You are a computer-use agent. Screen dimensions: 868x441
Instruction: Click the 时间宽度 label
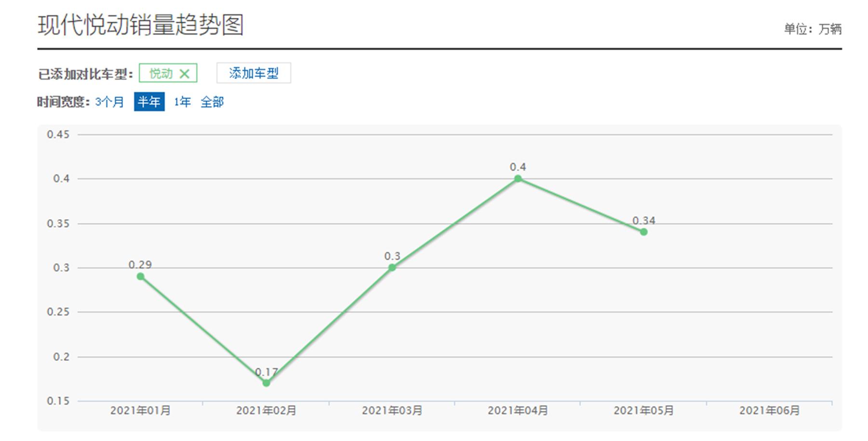point(64,102)
